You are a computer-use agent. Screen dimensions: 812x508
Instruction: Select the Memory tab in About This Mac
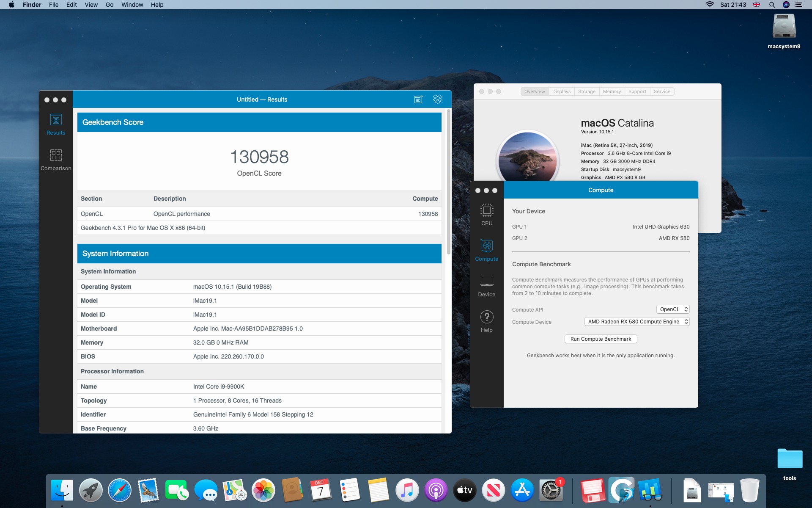pyautogui.click(x=612, y=91)
